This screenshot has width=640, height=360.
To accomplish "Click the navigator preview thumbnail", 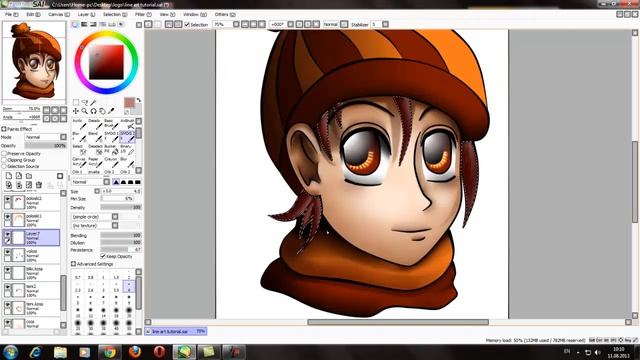I will tap(34, 61).
